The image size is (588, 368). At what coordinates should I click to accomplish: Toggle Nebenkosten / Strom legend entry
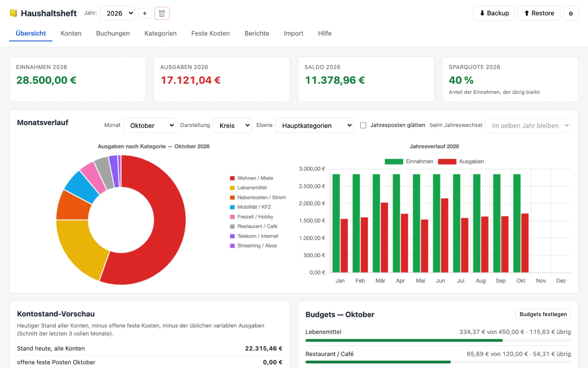click(x=258, y=198)
